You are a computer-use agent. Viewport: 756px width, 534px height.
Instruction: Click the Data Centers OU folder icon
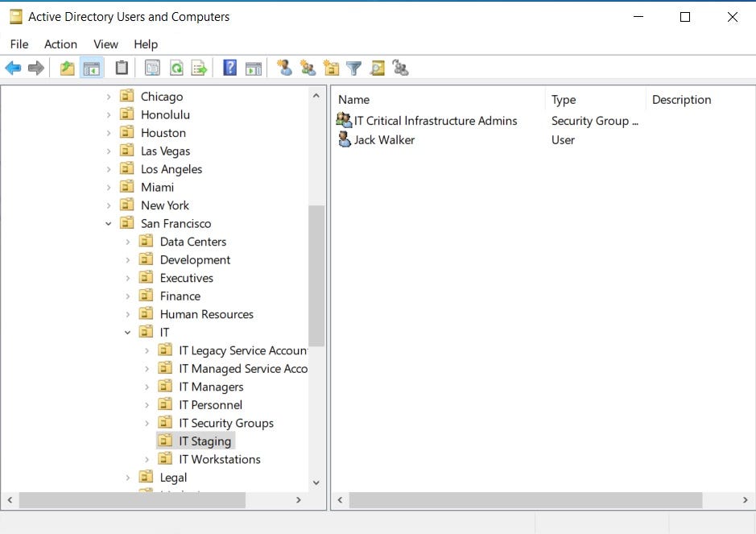tap(146, 241)
